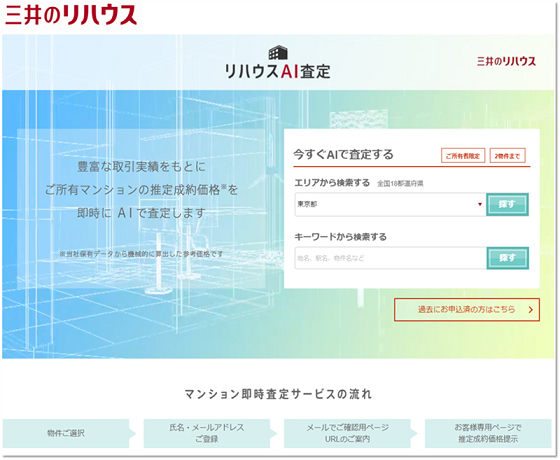This screenshot has height=460, width=560.
Task: Click the お客様専用ページで推定成約価格提示 step
Action: click(488, 433)
